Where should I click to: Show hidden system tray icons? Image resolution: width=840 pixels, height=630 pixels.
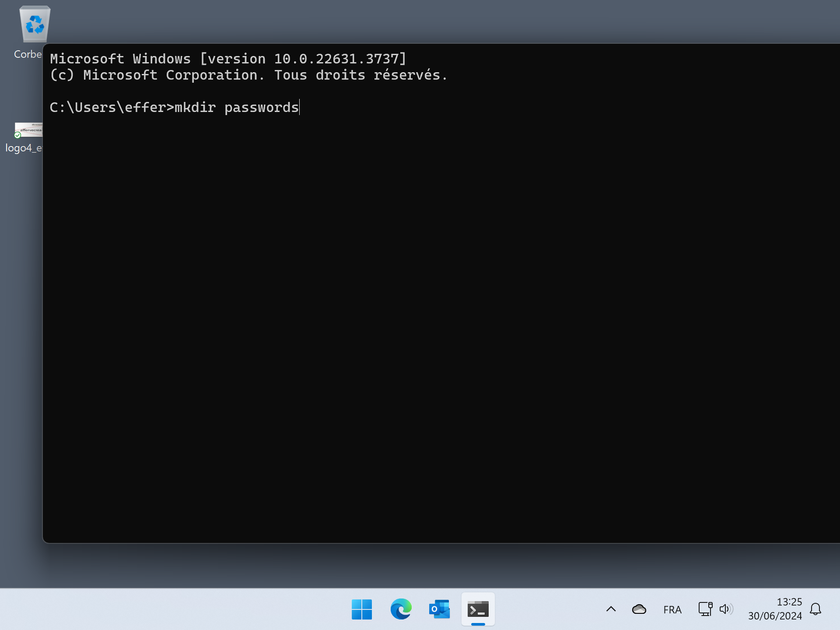tap(611, 609)
